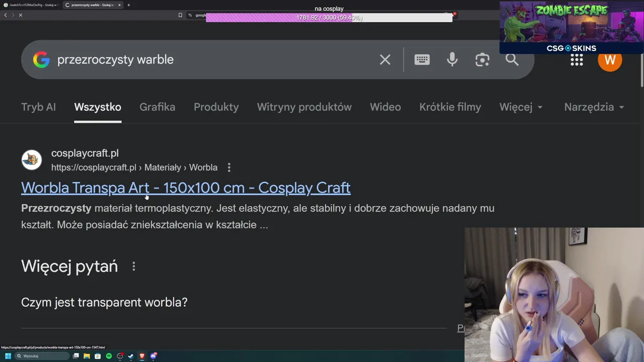Viewport: 644px width, 362px height.
Task: Switch to the Tryb AI tab
Action: tap(38, 107)
